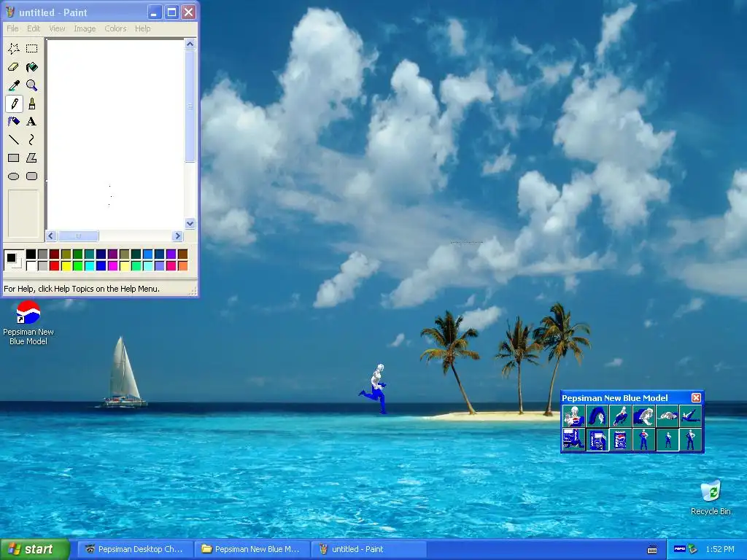Pick the bright red color swatch
747x560 pixels.
coord(54,265)
